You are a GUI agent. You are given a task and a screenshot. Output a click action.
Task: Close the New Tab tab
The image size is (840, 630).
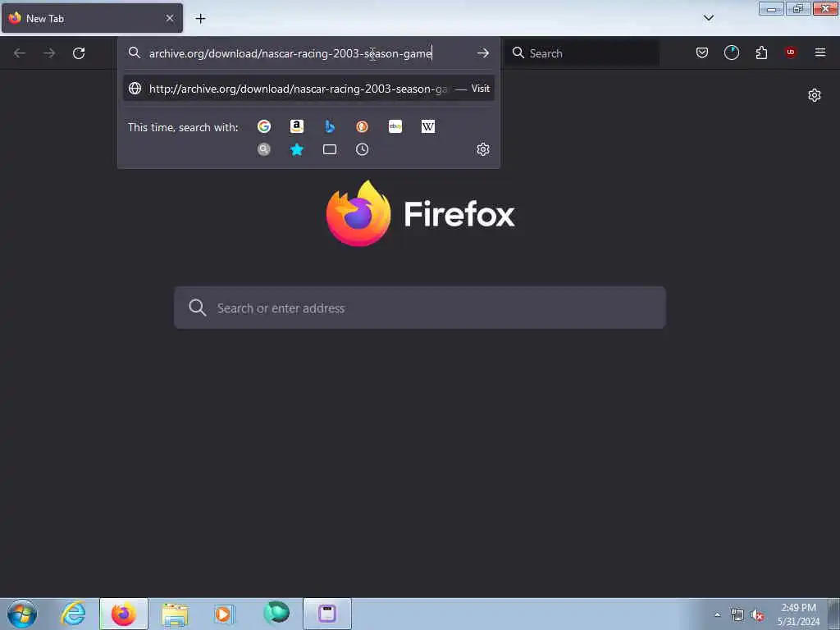point(170,18)
